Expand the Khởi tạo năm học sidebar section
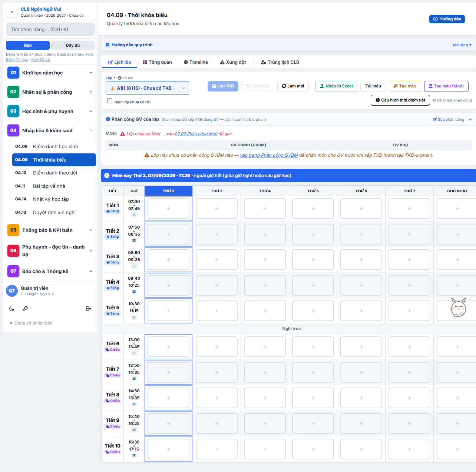 pyautogui.click(x=50, y=73)
